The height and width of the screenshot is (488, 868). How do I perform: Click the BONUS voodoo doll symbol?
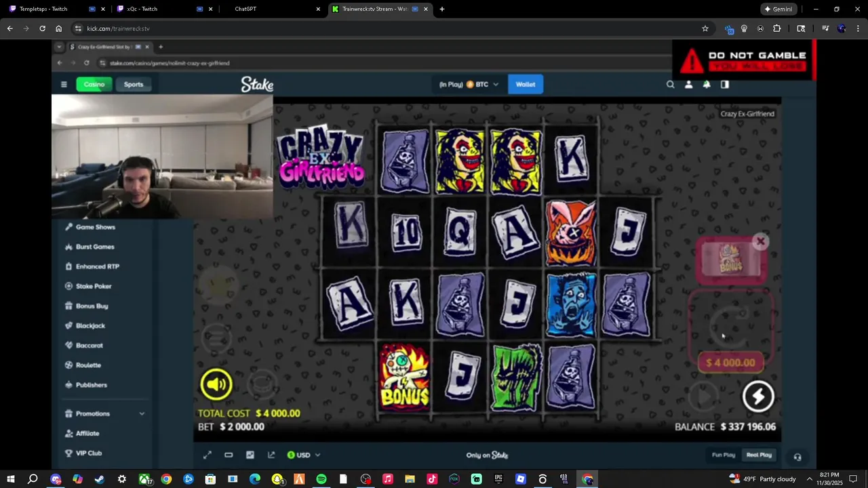(405, 376)
